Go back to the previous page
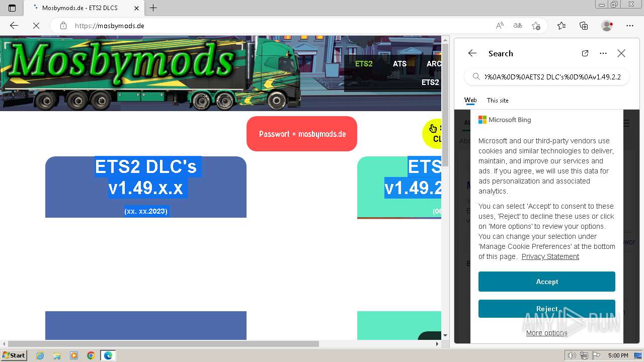The width and height of the screenshot is (644, 362). point(14,26)
